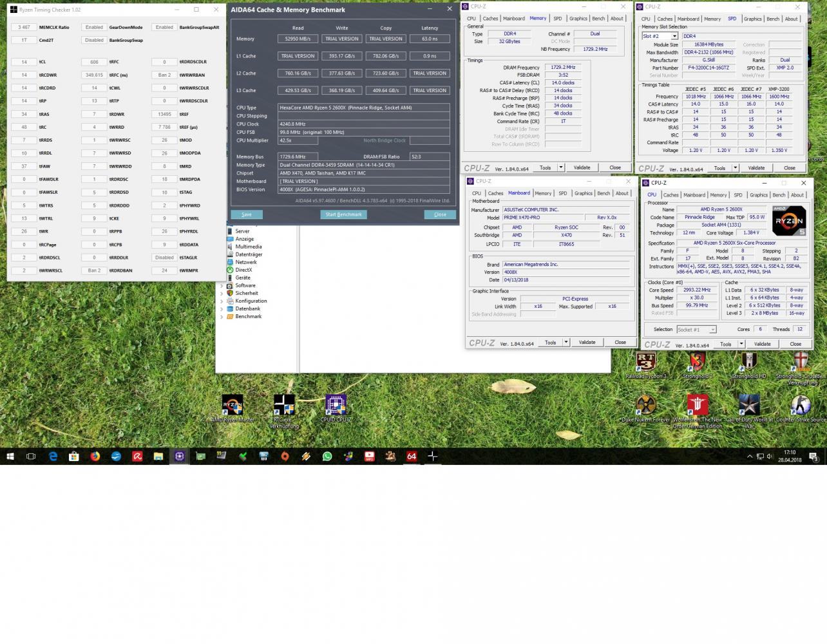The width and height of the screenshot is (827, 644).
Task: Select Multimedia in the AIDA64 tree
Action: 248,247
